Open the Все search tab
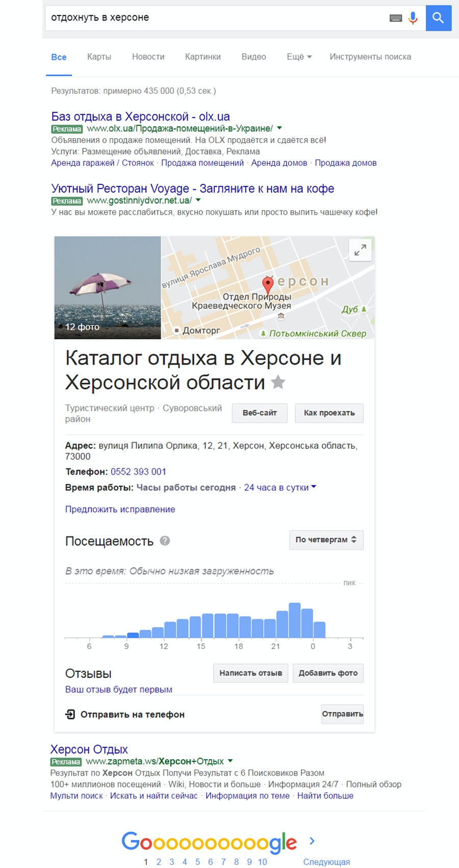 tap(59, 57)
